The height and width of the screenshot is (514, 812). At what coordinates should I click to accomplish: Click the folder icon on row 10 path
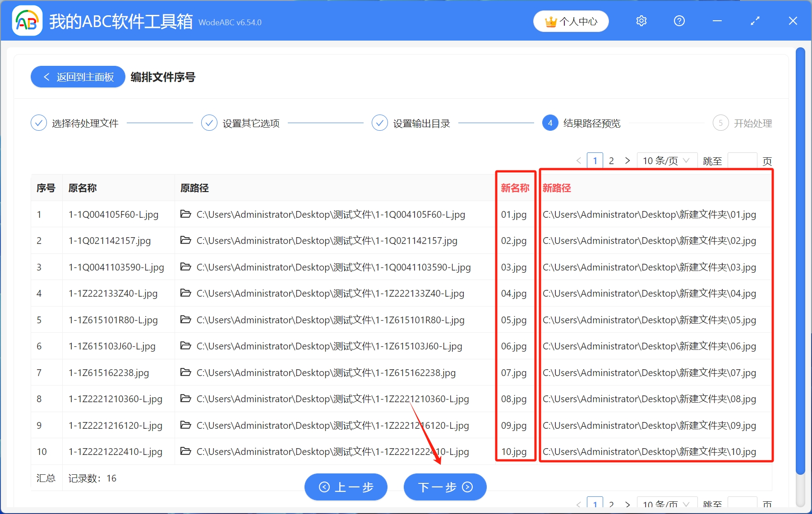point(186,451)
